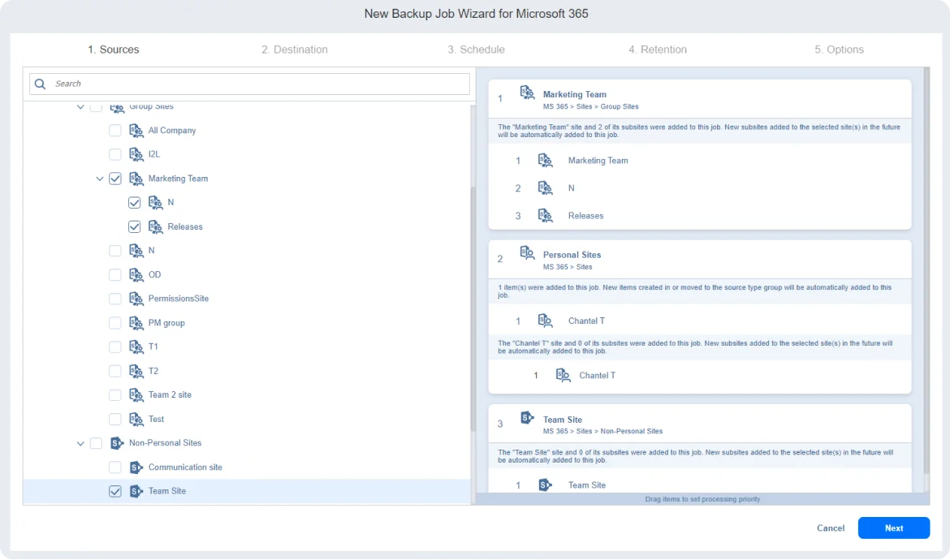The width and height of the screenshot is (950, 560).
Task: Uncheck the Releases subsite checkbox
Action: pos(135,226)
